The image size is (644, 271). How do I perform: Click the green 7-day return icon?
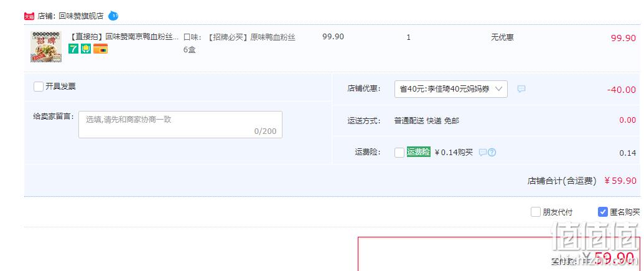pos(73,49)
